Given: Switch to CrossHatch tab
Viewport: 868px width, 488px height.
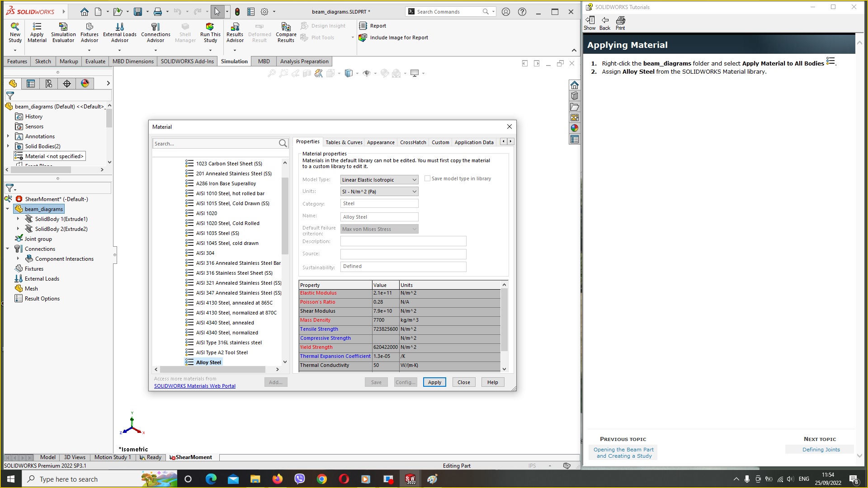Looking at the screenshot, I should [413, 142].
